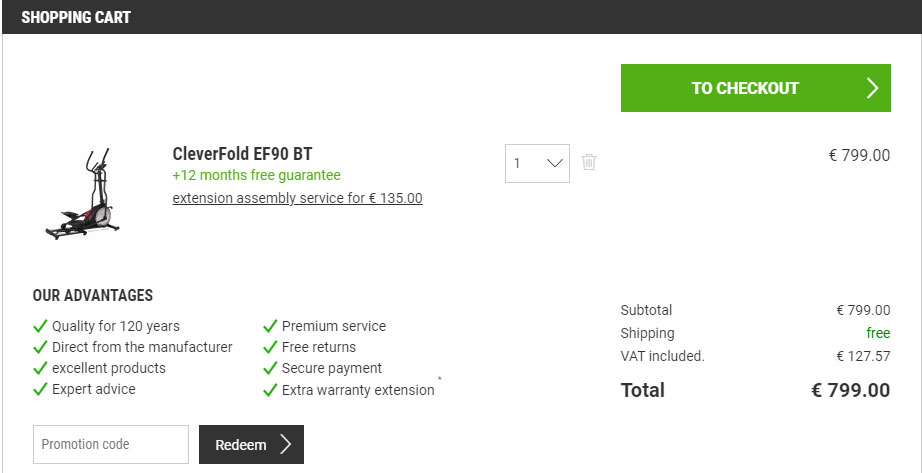
Task: Proceed with the To Checkout button
Action: [x=745, y=88]
